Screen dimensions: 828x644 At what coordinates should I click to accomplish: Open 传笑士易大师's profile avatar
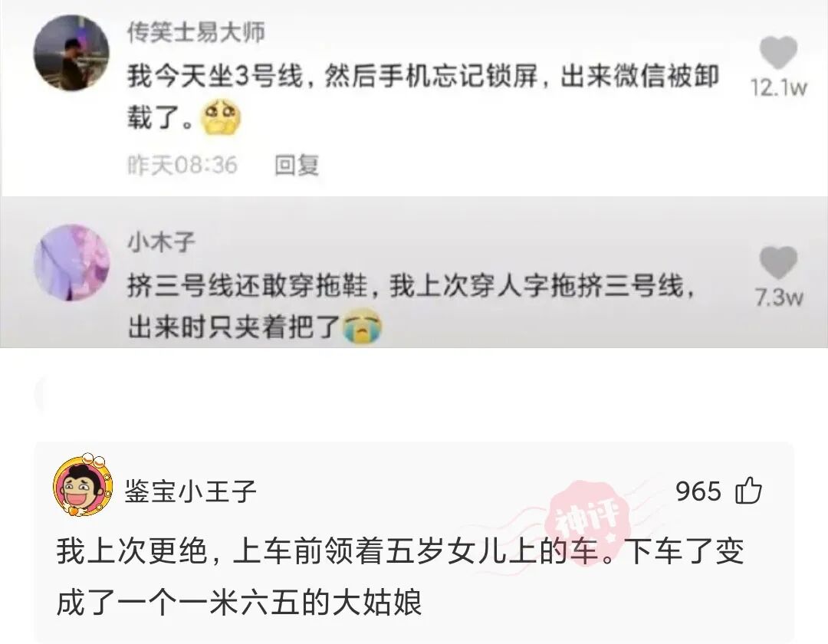pyautogui.click(x=71, y=53)
